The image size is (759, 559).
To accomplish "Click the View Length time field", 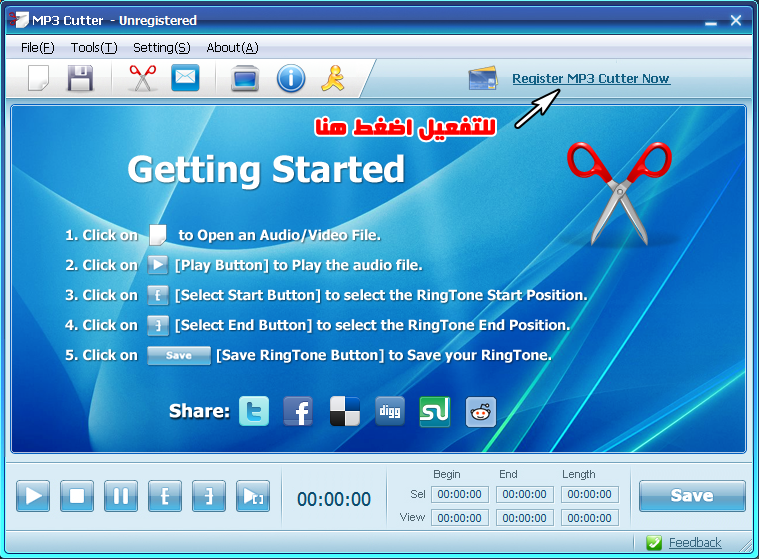I will click(x=589, y=518).
